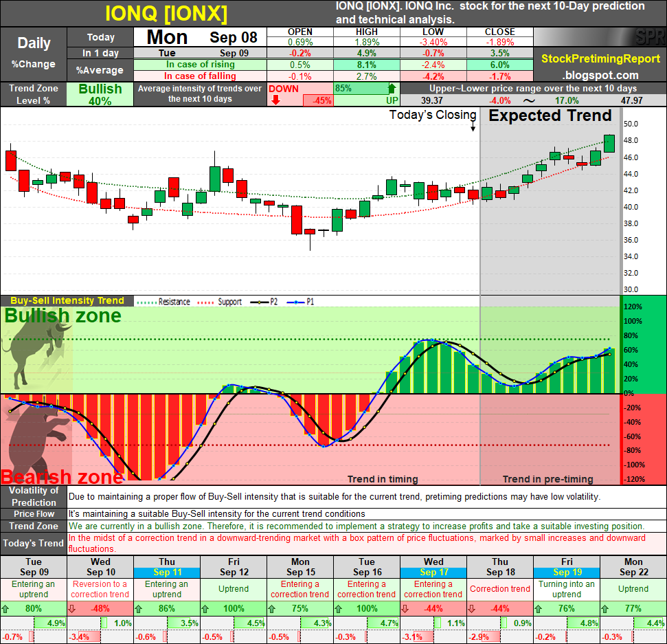Screen dimensions: 667x644
Task: Click the Expected Trend heading
Action: pyautogui.click(x=550, y=115)
